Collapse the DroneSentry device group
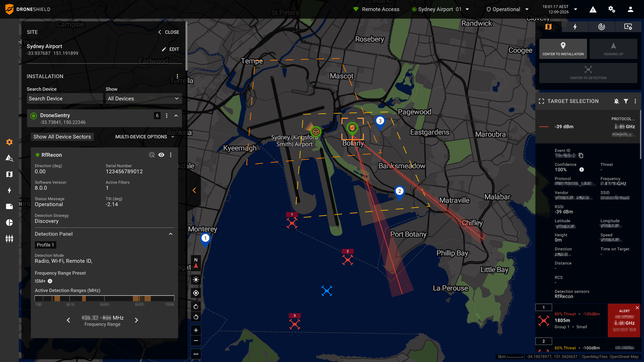 (176, 116)
